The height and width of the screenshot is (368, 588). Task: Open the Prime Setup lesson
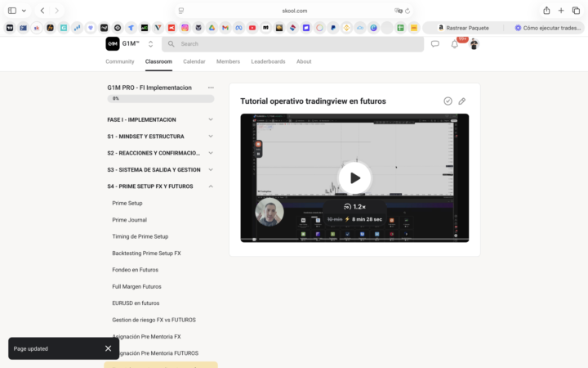coord(127,203)
